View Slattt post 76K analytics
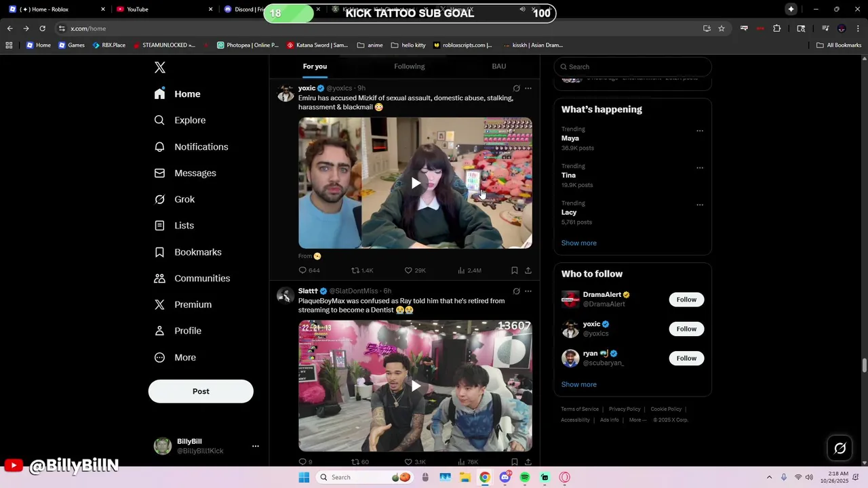Viewport: 868px width, 488px height. 468,462
